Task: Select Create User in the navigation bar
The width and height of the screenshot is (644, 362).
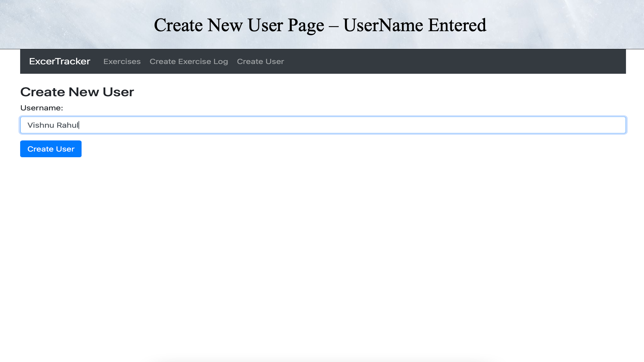Action: [260, 61]
